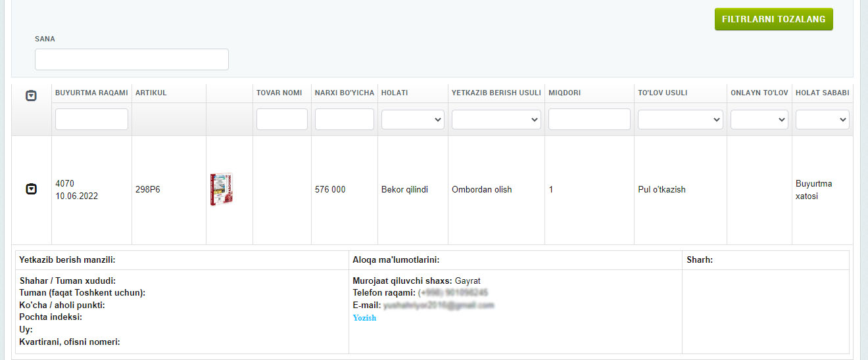Image resolution: width=868 pixels, height=360 pixels.
Task: Click the Yozish link
Action: (364, 318)
